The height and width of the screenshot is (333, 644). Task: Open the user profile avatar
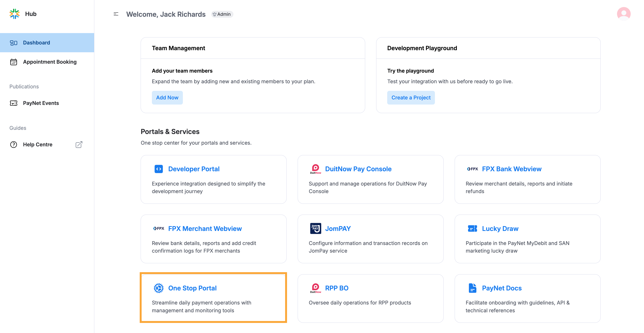pos(623,14)
